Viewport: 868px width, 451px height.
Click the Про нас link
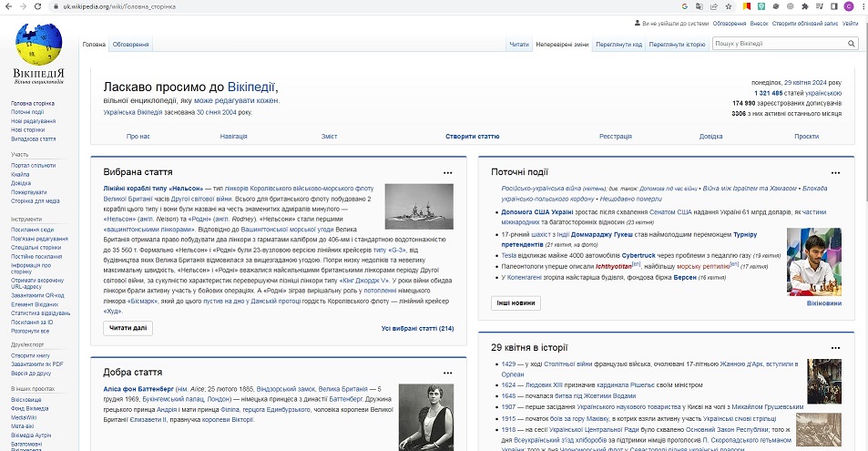pos(138,137)
